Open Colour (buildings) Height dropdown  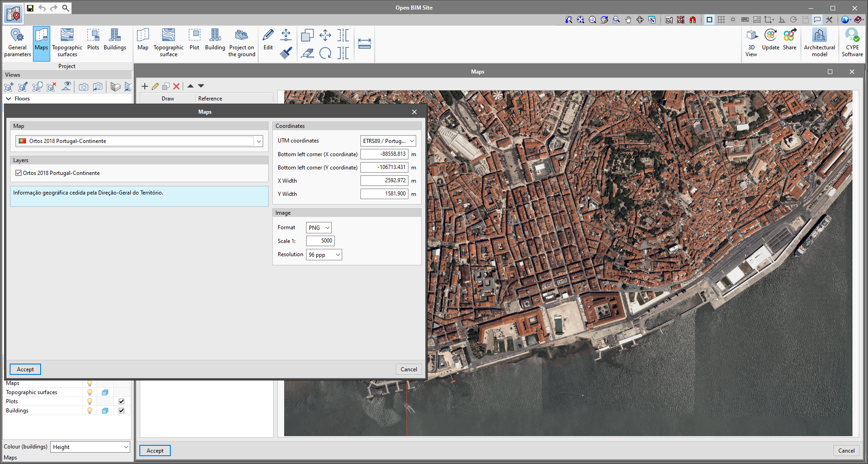(x=90, y=447)
